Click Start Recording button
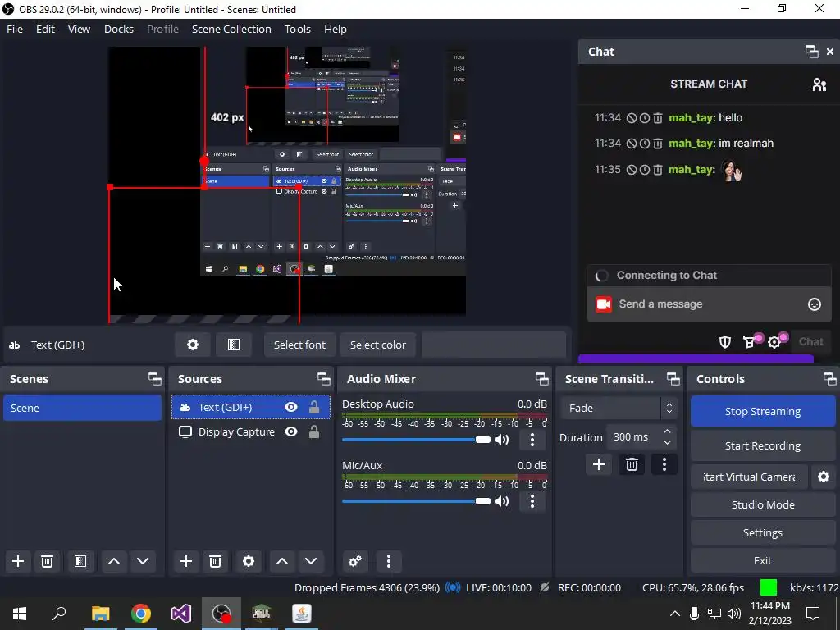The height and width of the screenshot is (630, 840). coord(763,445)
